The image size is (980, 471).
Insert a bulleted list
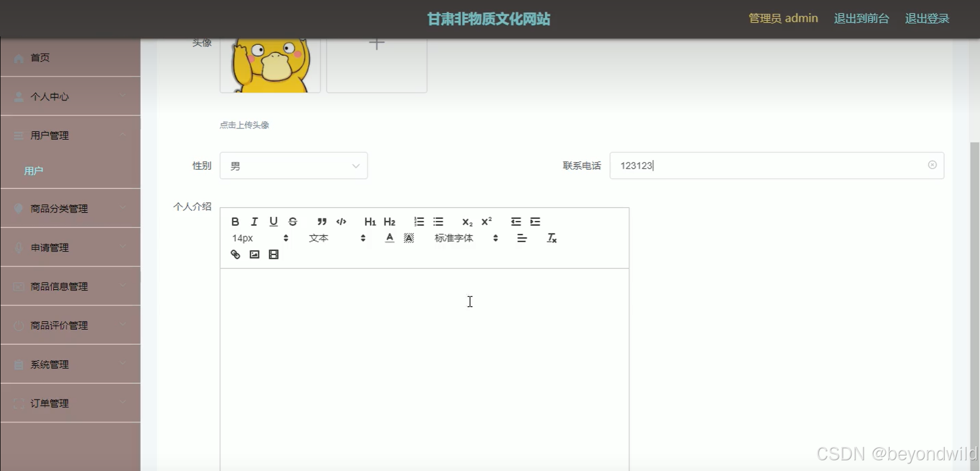pos(438,222)
